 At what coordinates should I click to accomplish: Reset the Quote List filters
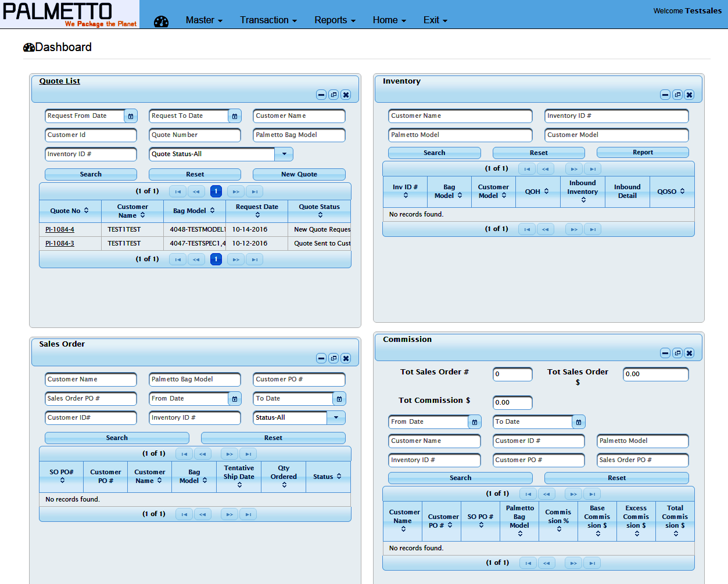pyautogui.click(x=195, y=174)
